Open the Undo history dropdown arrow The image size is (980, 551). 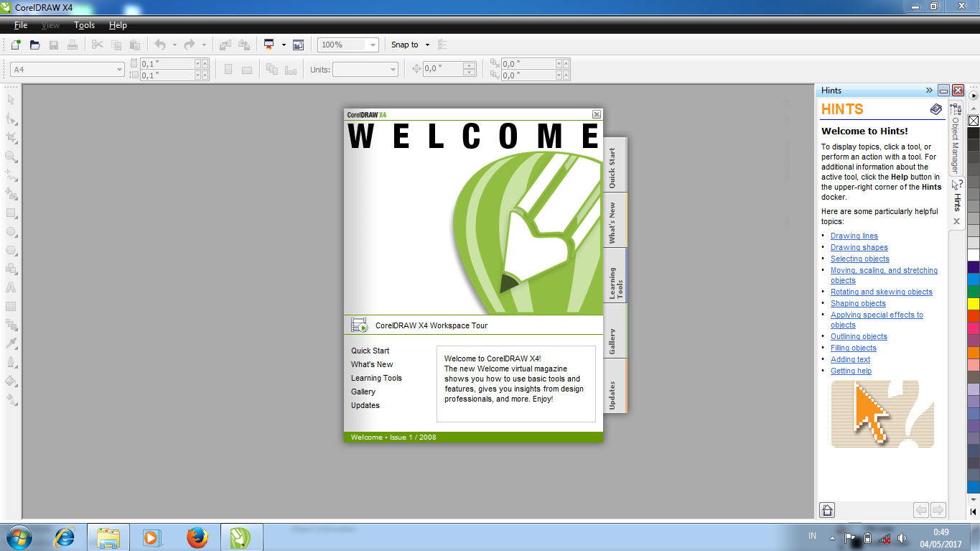[174, 45]
